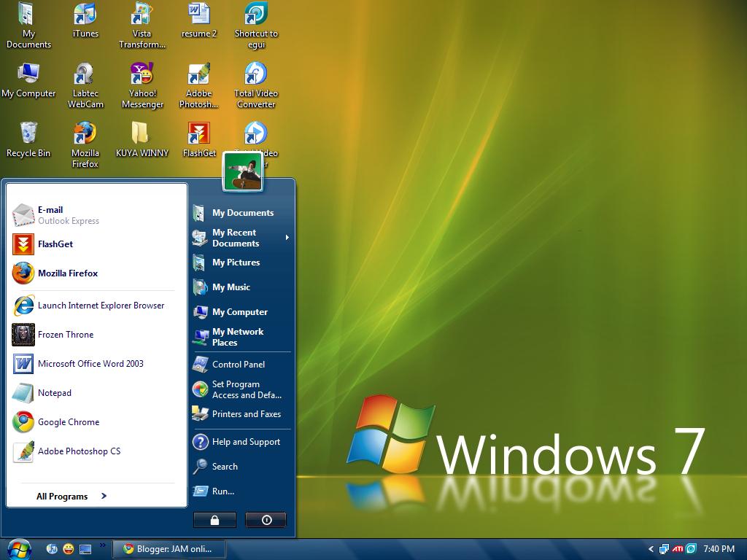Expand quick launch overflow chevron
The width and height of the screenshot is (747, 560).
[102, 545]
